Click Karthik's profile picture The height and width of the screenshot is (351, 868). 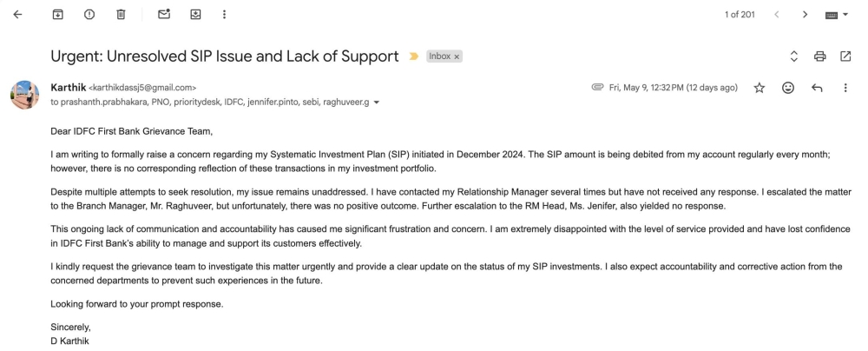(24, 94)
